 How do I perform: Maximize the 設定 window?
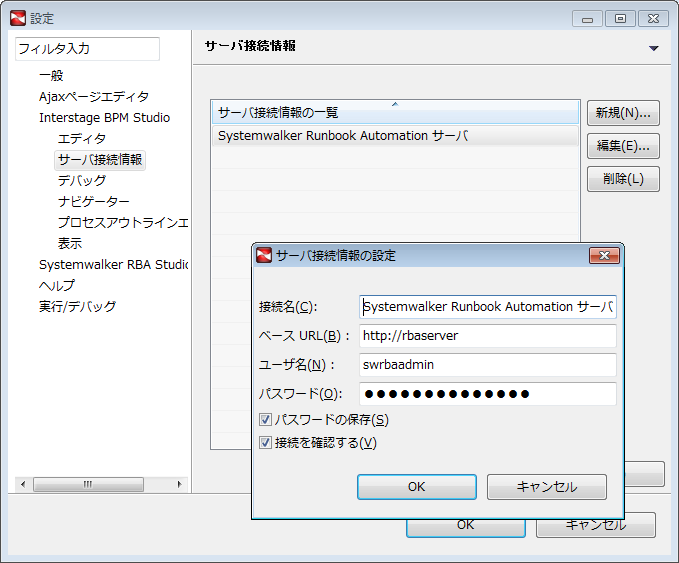pos(620,19)
